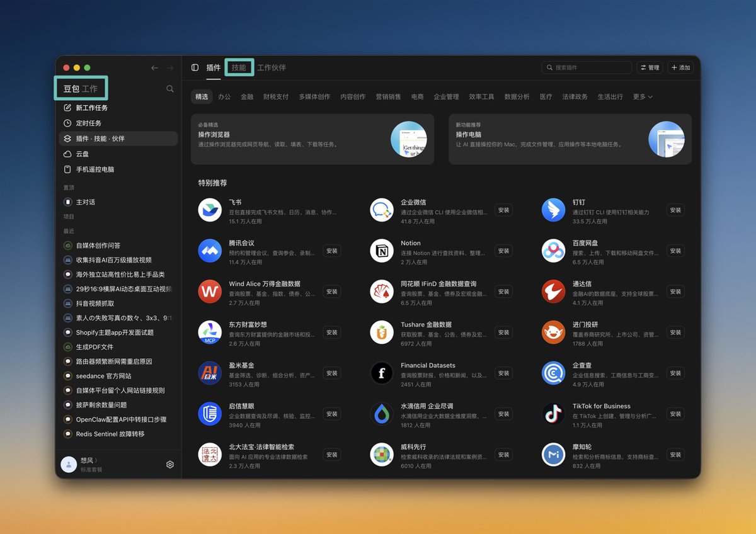Open the 企业微信 plugin icon

382,210
